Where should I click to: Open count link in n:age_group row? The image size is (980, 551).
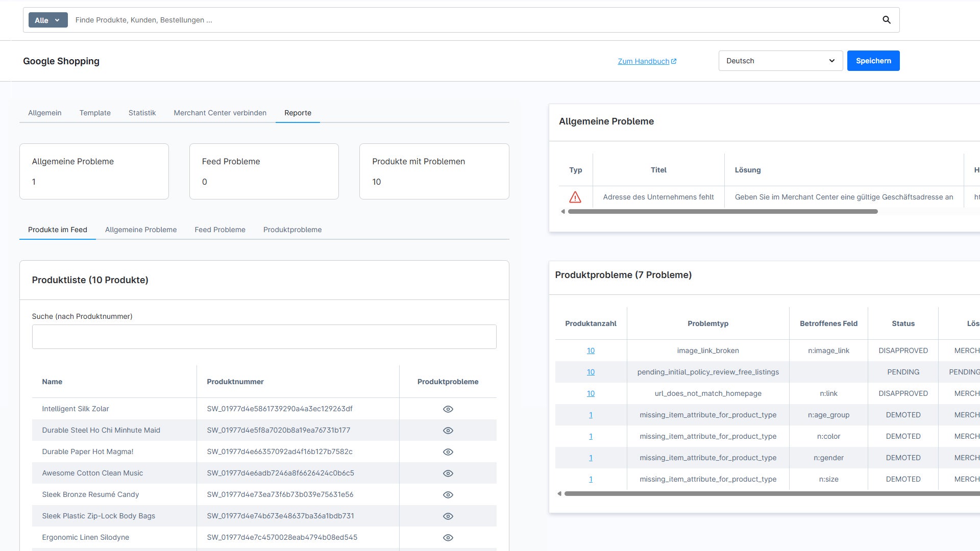pyautogui.click(x=591, y=415)
